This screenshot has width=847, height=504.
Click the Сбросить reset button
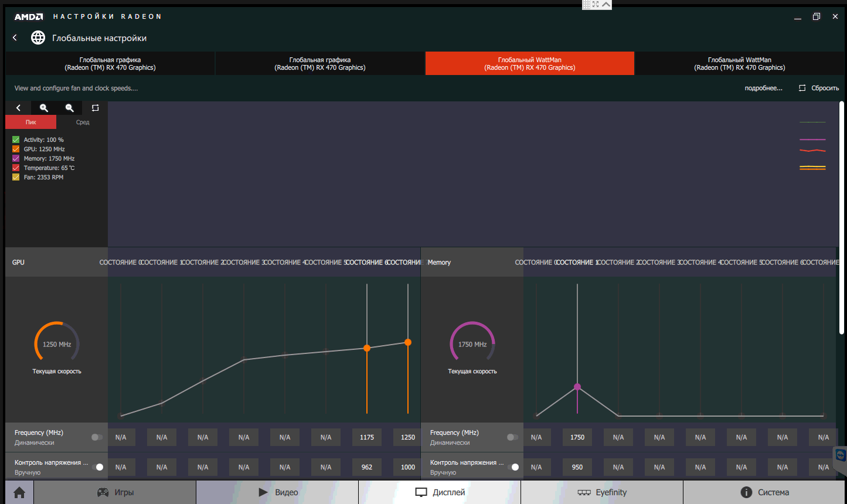pyautogui.click(x=819, y=88)
